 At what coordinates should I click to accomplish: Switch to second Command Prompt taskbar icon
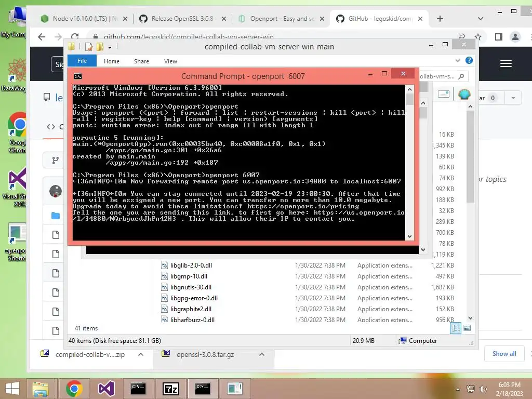(203, 389)
